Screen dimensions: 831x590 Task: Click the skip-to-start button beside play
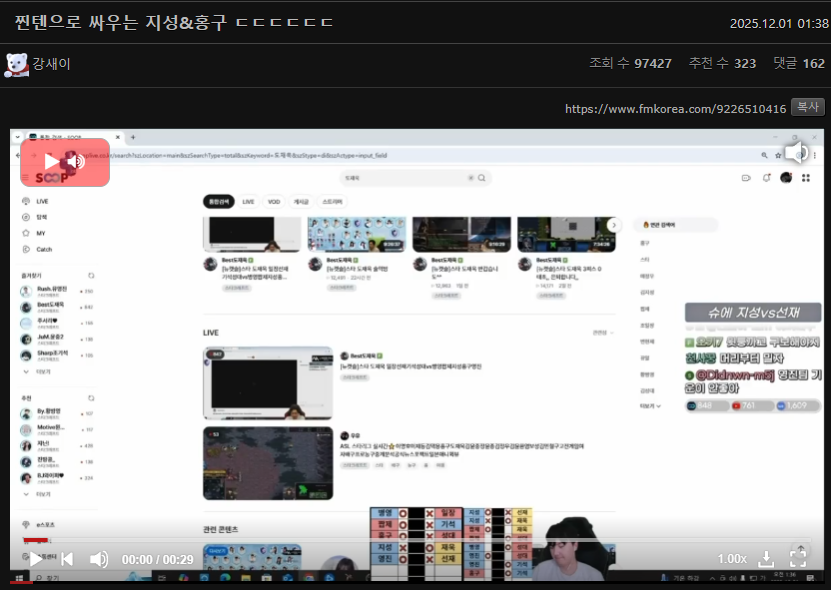click(67, 559)
